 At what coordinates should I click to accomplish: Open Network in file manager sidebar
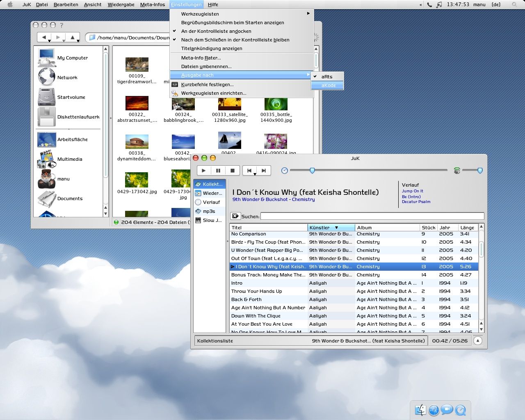[x=58, y=77]
